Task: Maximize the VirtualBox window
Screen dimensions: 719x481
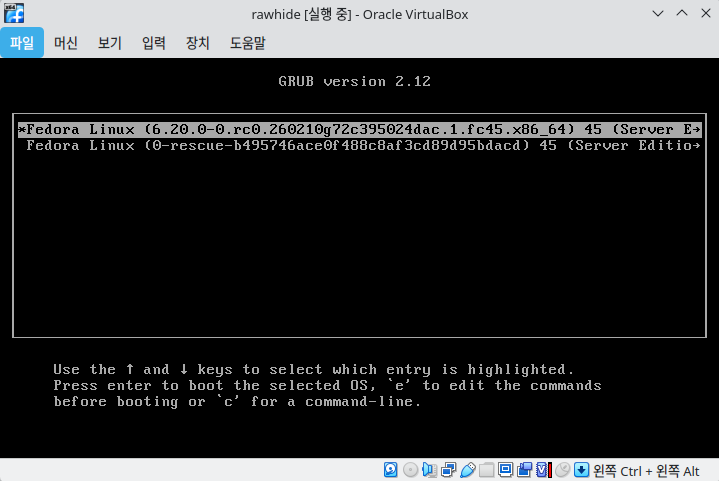Action: 682,13
